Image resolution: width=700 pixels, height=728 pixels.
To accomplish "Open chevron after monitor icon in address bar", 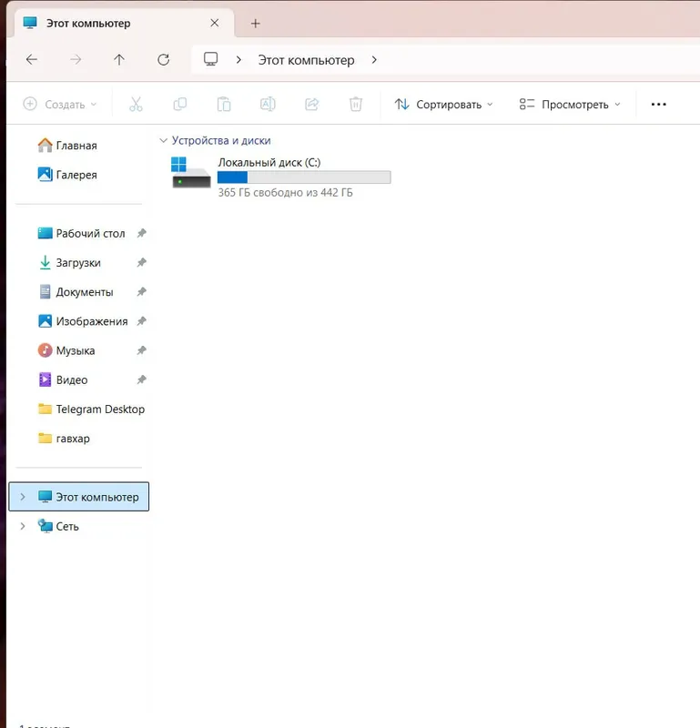I will [238, 60].
